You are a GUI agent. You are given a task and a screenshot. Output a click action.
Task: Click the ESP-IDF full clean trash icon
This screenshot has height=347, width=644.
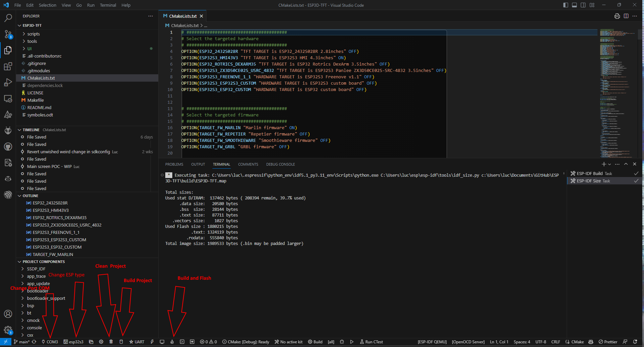111,342
